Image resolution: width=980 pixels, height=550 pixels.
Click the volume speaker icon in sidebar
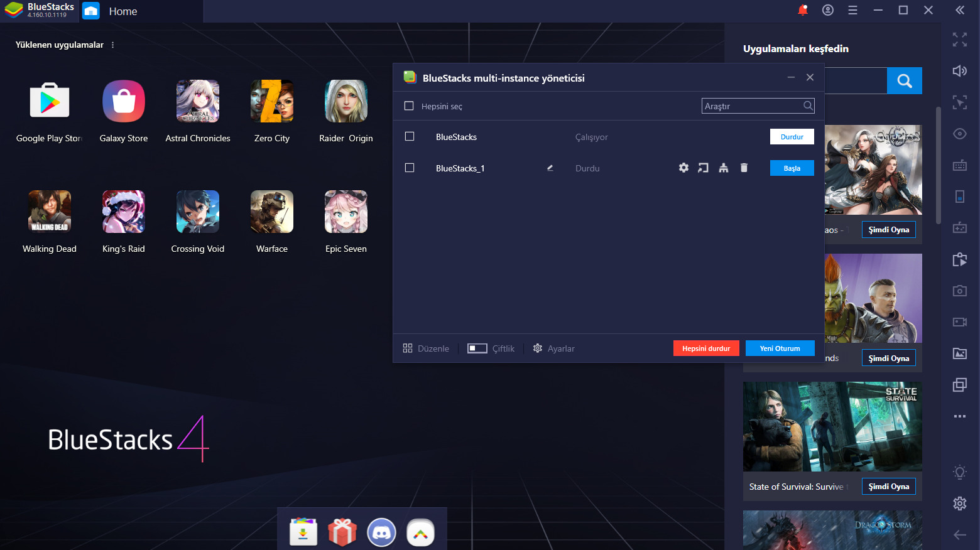tap(960, 71)
